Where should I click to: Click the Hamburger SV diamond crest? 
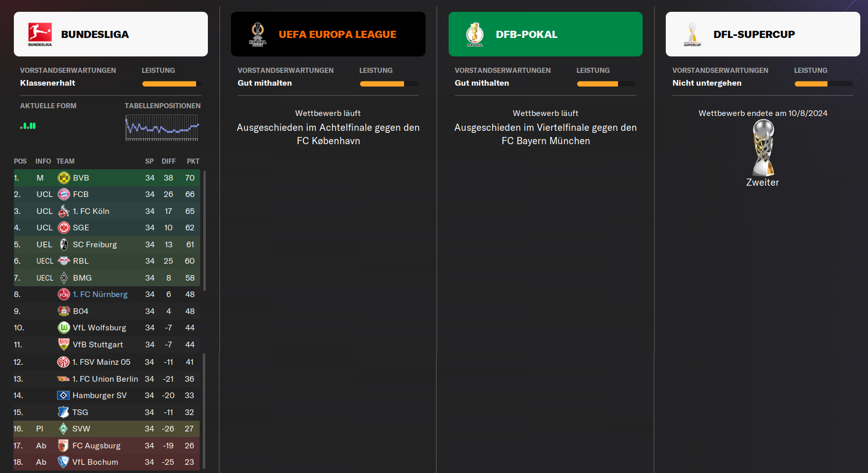click(63, 396)
